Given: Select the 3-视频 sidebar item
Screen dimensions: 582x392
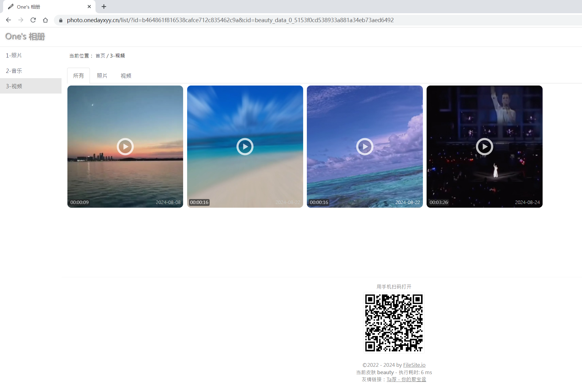Looking at the screenshot, I should pyautogui.click(x=31, y=86).
